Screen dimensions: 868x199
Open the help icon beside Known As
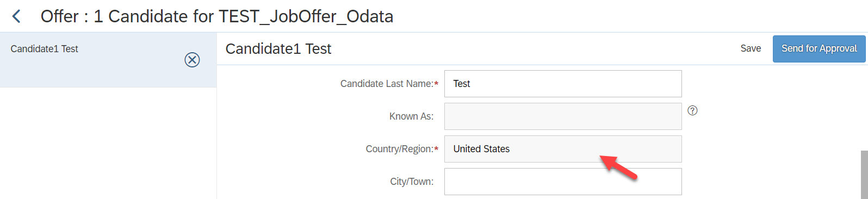pyautogui.click(x=692, y=110)
